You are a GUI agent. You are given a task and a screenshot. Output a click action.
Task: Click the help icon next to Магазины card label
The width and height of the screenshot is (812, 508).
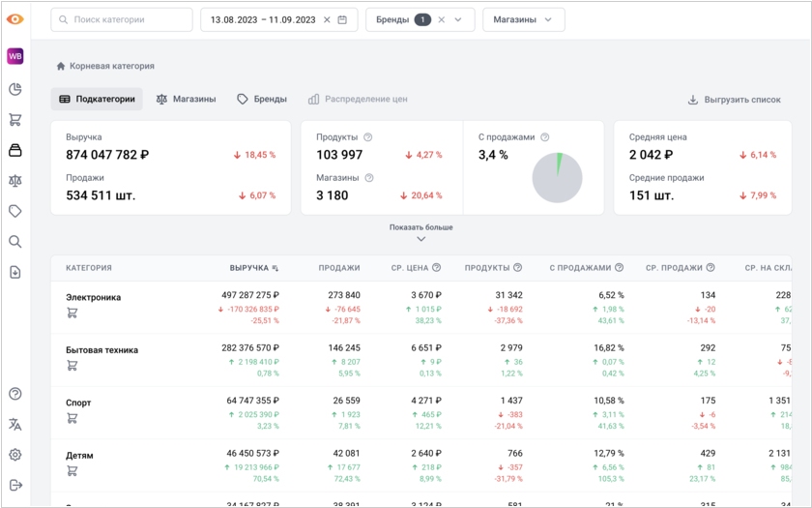[368, 178]
